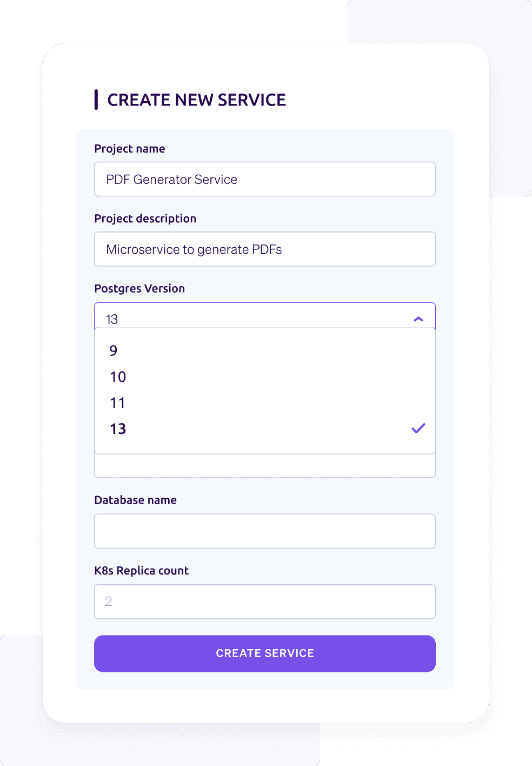Viewport: 532px width, 766px height.
Task: Click the empty field below the version list
Action: pyautogui.click(x=265, y=466)
